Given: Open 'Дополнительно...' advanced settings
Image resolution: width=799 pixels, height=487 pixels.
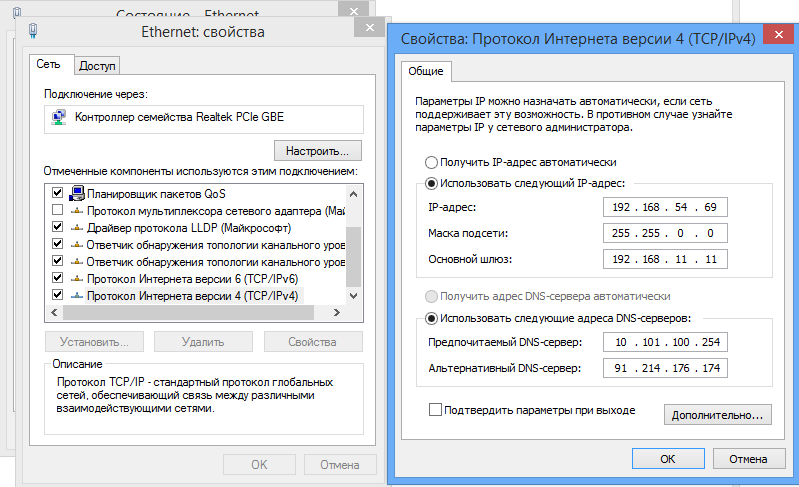Looking at the screenshot, I should coord(717,414).
